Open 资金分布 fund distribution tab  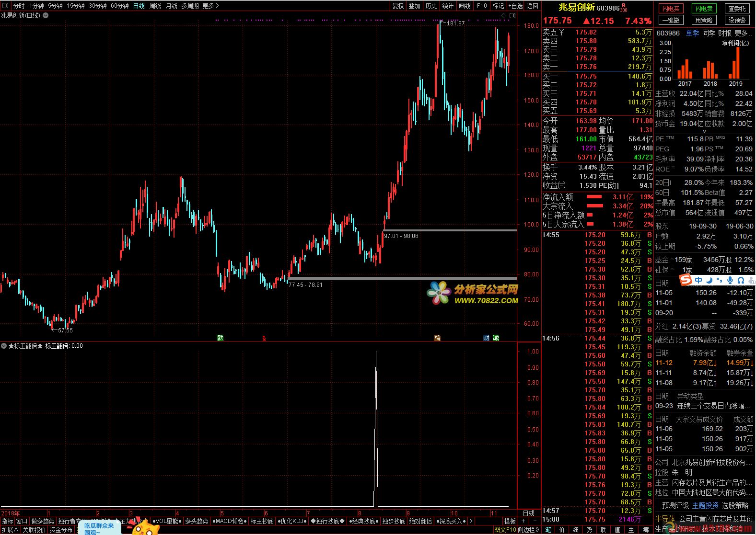[x=61, y=530]
